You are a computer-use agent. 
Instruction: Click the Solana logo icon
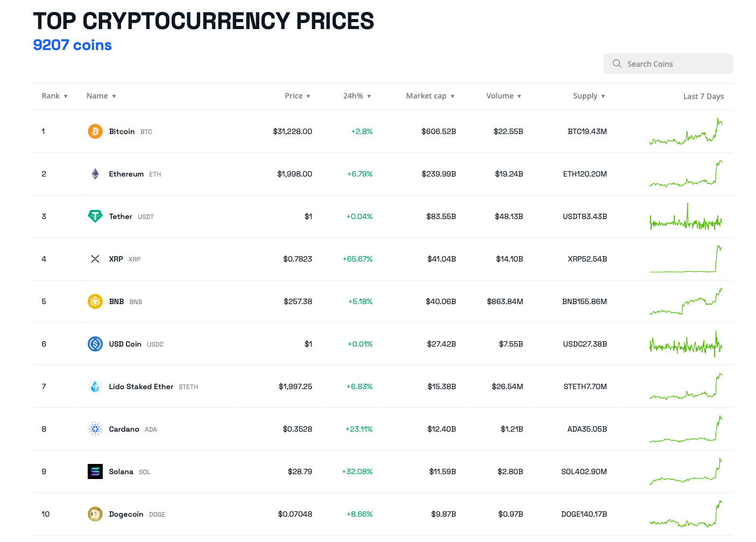[95, 471]
